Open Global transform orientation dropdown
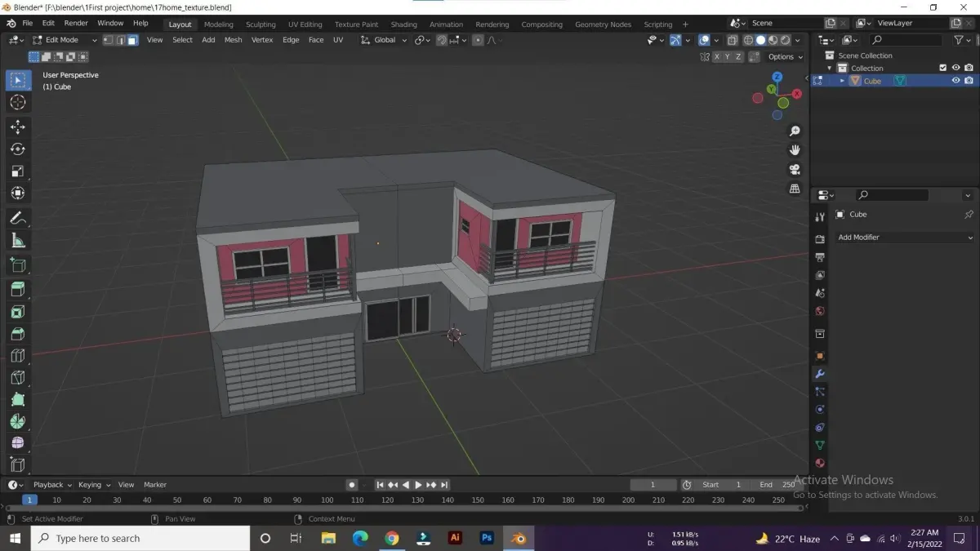The height and width of the screenshot is (551, 980). (384, 40)
